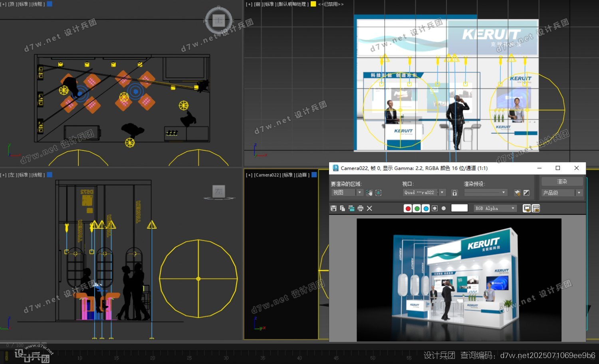The height and width of the screenshot is (364, 599).
Task: Close the Camera022 render window
Action: [577, 168]
